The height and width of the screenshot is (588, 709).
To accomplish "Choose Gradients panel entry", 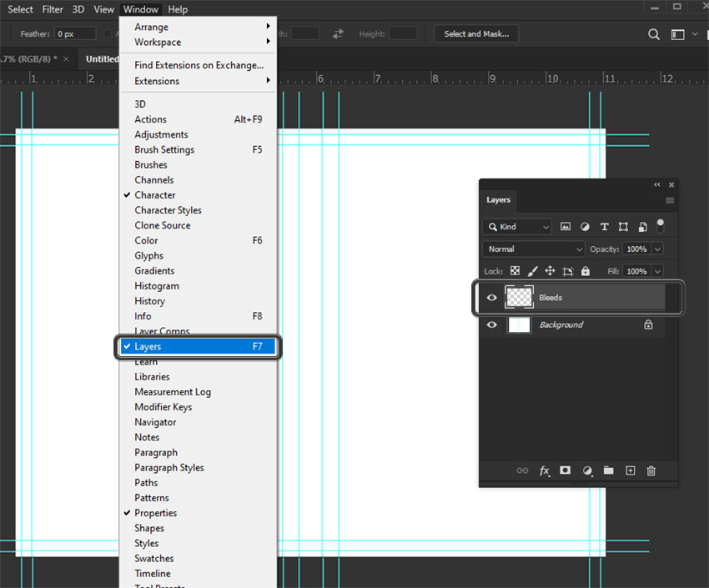I will [198, 271].
